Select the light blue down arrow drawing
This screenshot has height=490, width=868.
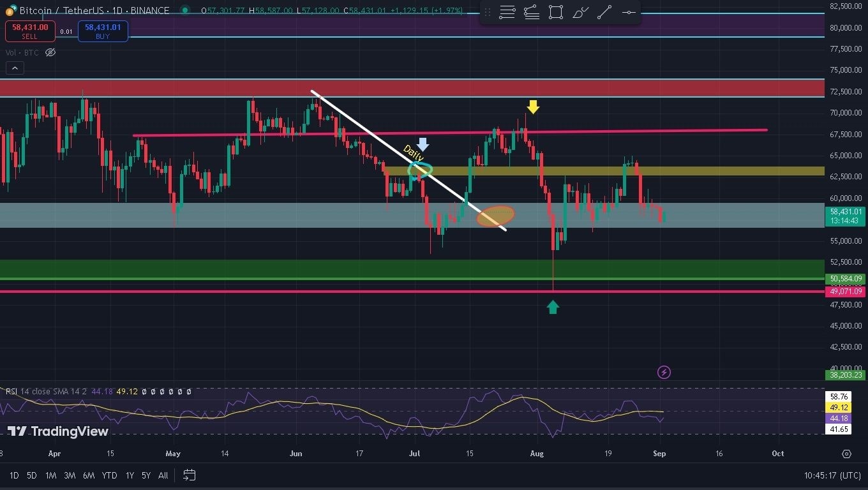423,144
